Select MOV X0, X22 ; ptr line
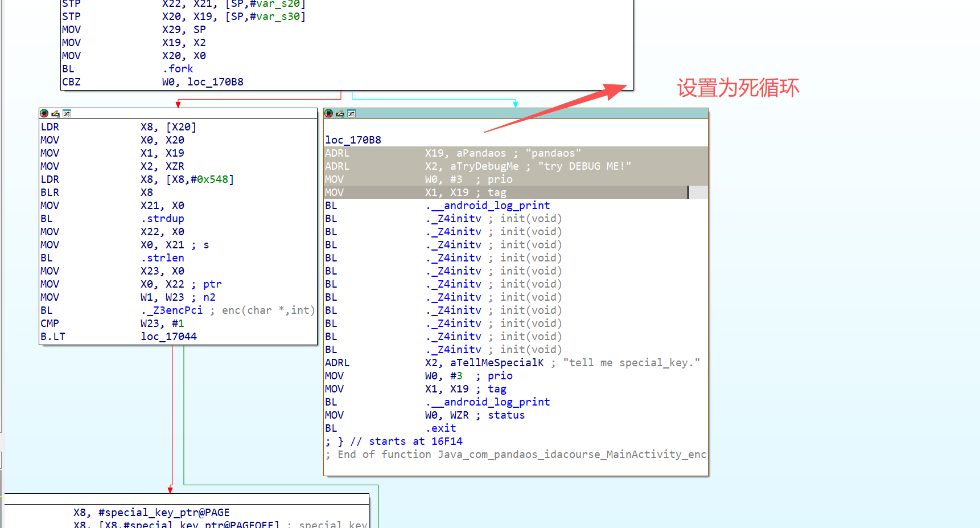Image resolution: width=980 pixels, height=528 pixels. 131,284
